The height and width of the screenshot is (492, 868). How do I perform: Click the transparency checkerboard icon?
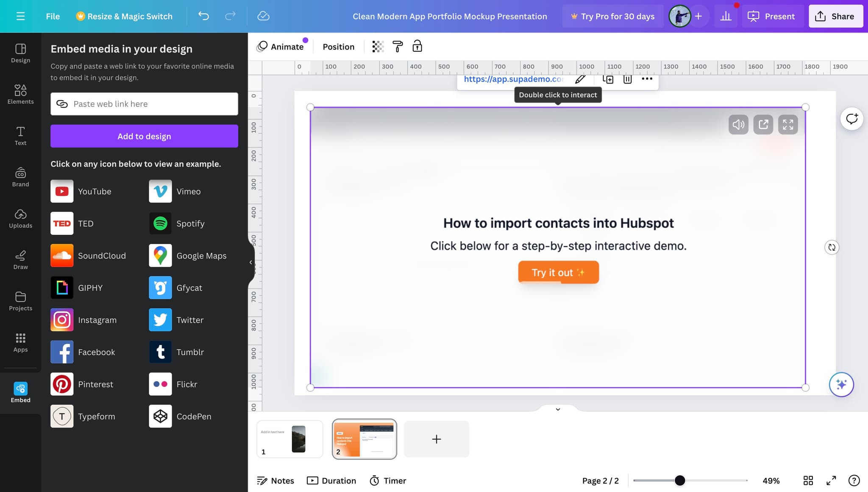click(378, 47)
